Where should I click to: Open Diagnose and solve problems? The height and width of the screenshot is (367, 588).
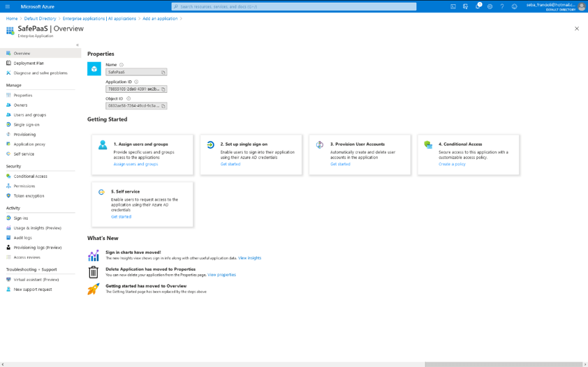click(x=41, y=73)
